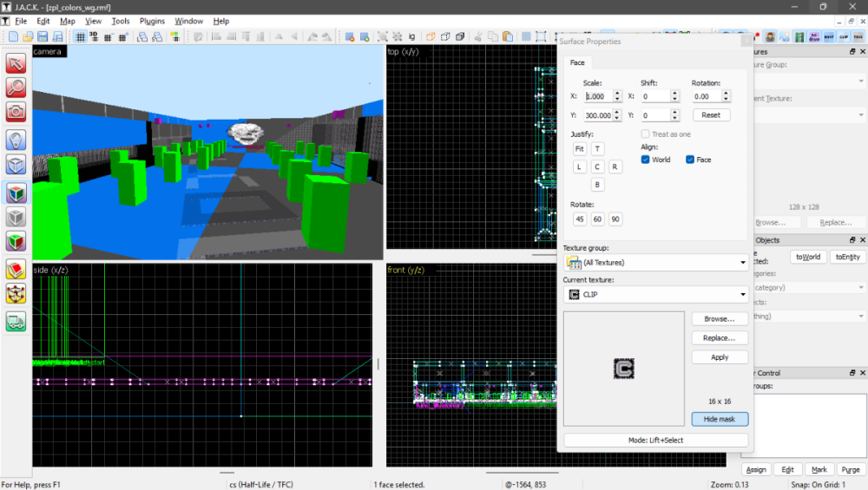Pick the Block creation tool

[x=16, y=165]
